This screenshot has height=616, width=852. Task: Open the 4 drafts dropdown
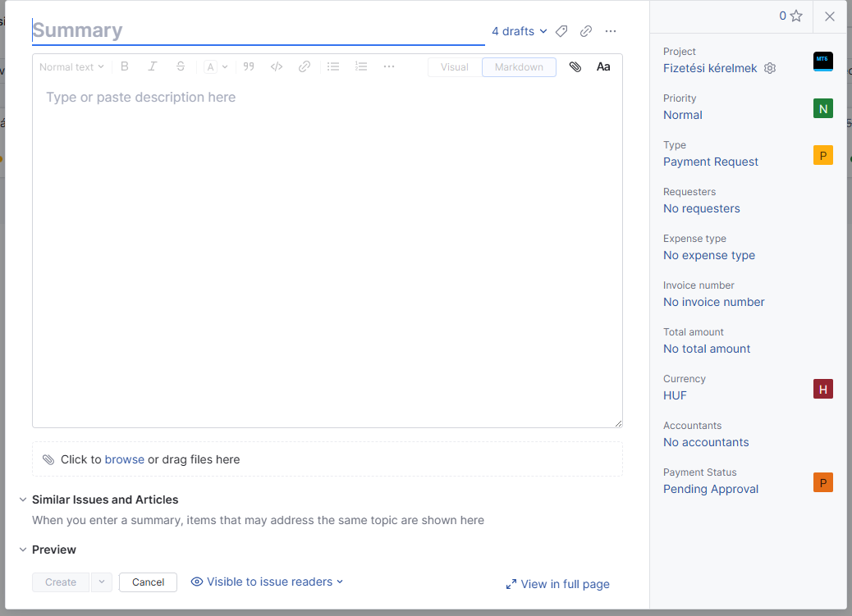519,31
